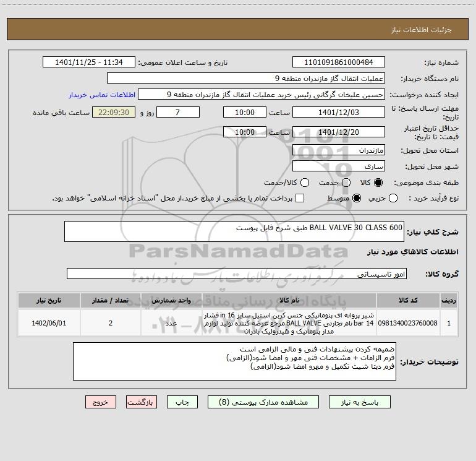Toggle Islamic treasury payment checkbox
This screenshot has width=476, height=461.
click(300, 198)
